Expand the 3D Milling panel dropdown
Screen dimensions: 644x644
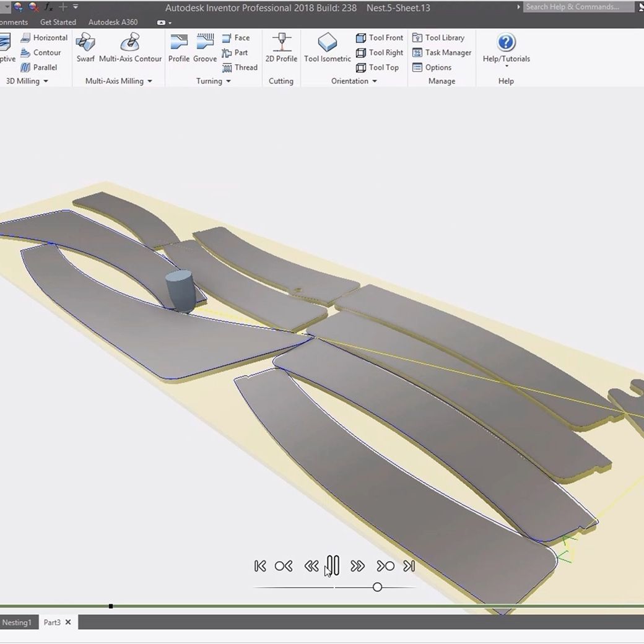pyautogui.click(x=43, y=81)
